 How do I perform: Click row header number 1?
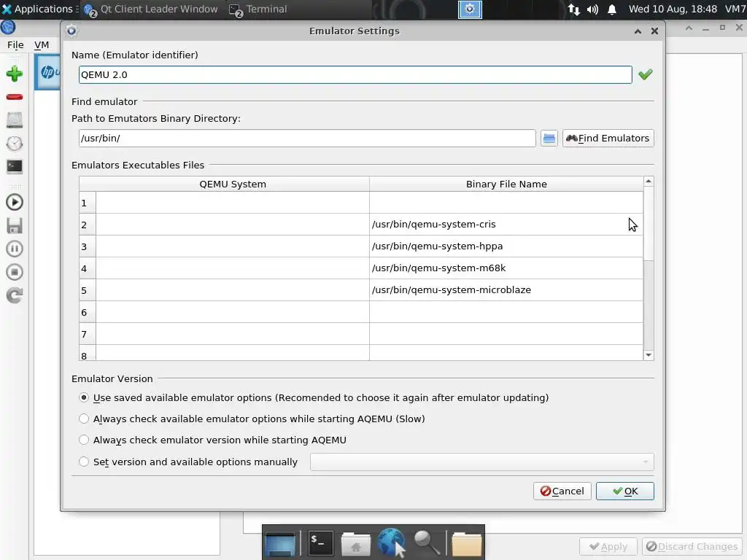88,203
